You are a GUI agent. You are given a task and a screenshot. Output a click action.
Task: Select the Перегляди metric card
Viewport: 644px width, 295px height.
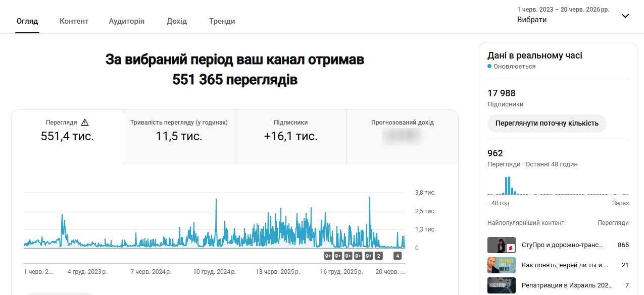(x=67, y=137)
